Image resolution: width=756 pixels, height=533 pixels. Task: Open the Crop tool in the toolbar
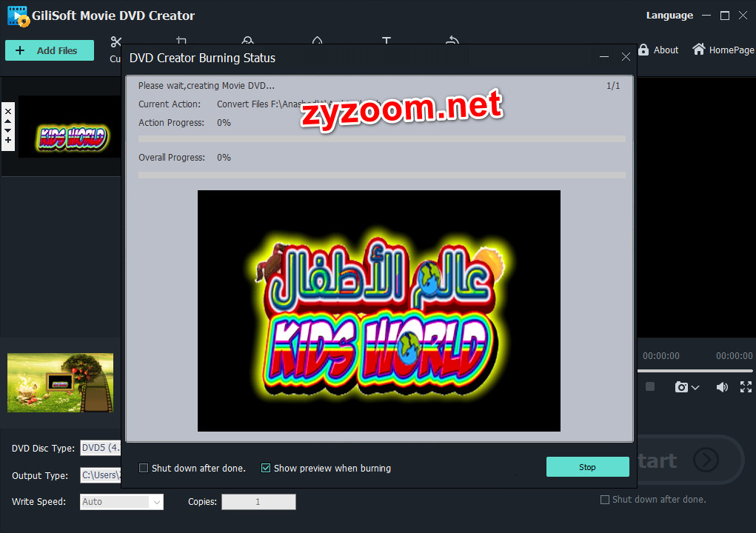(x=181, y=40)
